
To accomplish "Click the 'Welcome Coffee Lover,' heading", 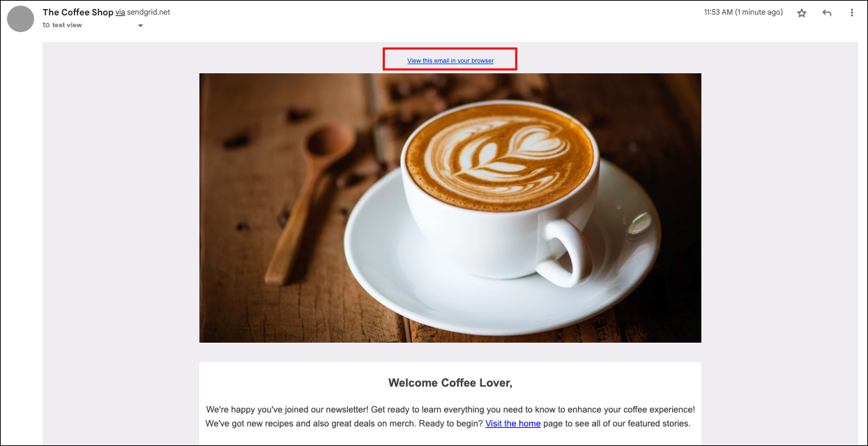I will [450, 383].
